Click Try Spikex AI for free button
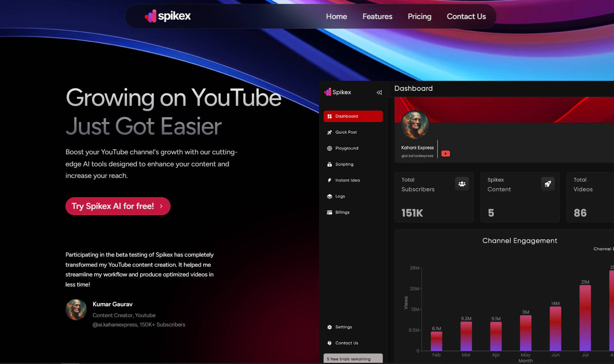Screen dimensions: 614x364 click(118, 206)
